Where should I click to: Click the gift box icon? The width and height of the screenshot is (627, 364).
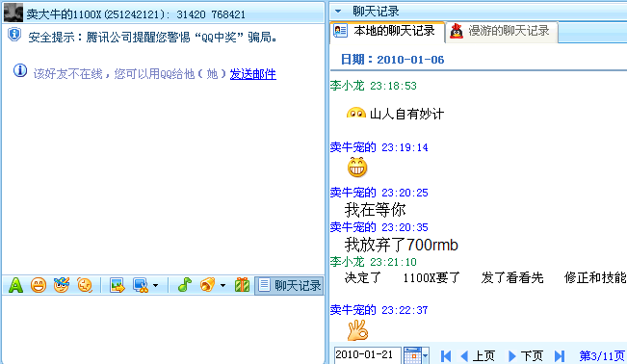pos(242,285)
